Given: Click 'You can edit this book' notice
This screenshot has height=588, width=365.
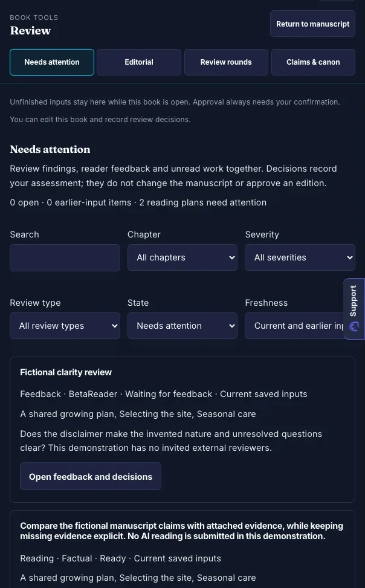Looking at the screenshot, I should [x=100, y=120].
